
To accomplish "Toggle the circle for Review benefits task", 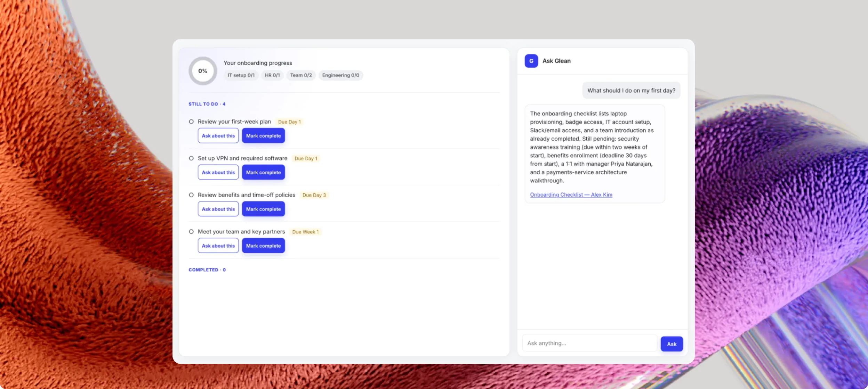I will coord(191,195).
